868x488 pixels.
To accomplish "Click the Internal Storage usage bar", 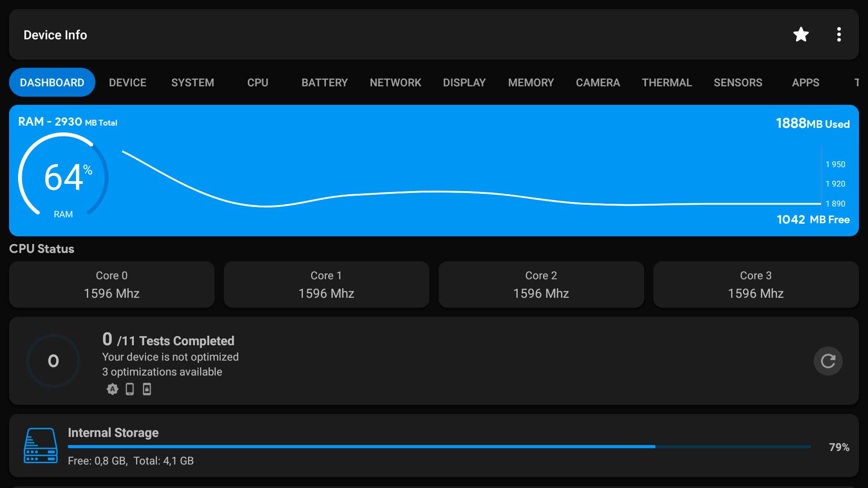I will [x=439, y=446].
